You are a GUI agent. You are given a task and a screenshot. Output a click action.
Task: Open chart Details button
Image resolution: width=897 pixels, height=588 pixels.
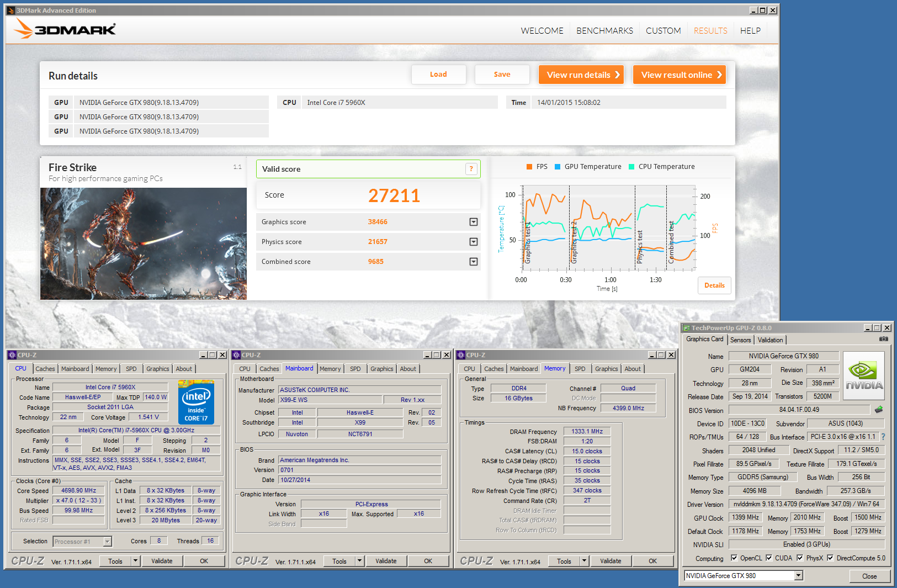pyautogui.click(x=714, y=285)
